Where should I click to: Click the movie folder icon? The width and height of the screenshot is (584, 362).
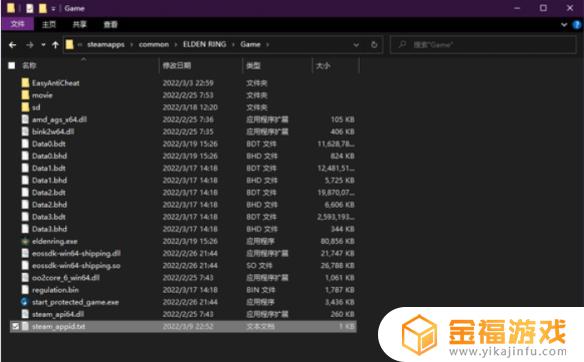25,95
